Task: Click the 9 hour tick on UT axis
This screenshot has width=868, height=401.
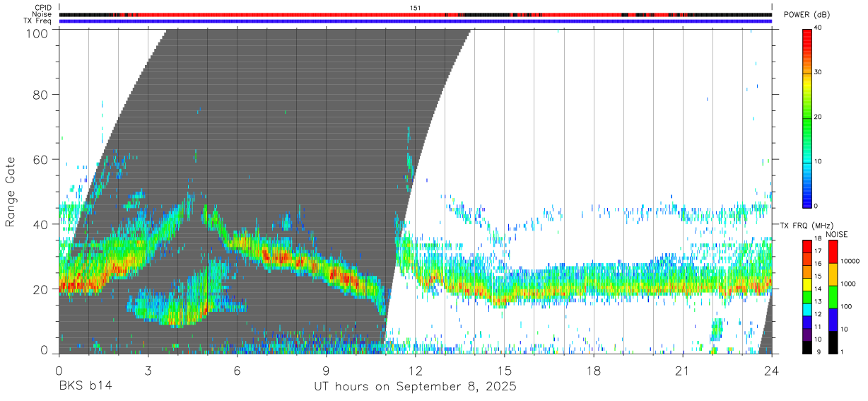Action: coord(326,370)
